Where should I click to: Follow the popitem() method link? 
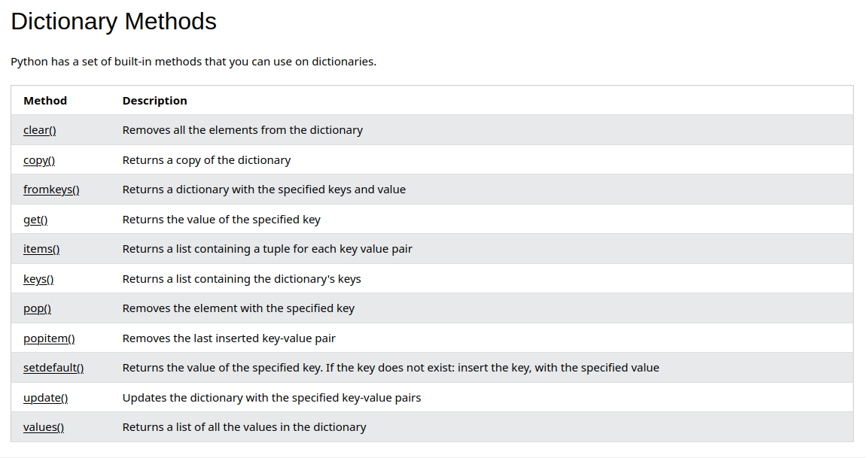(x=49, y=338)
